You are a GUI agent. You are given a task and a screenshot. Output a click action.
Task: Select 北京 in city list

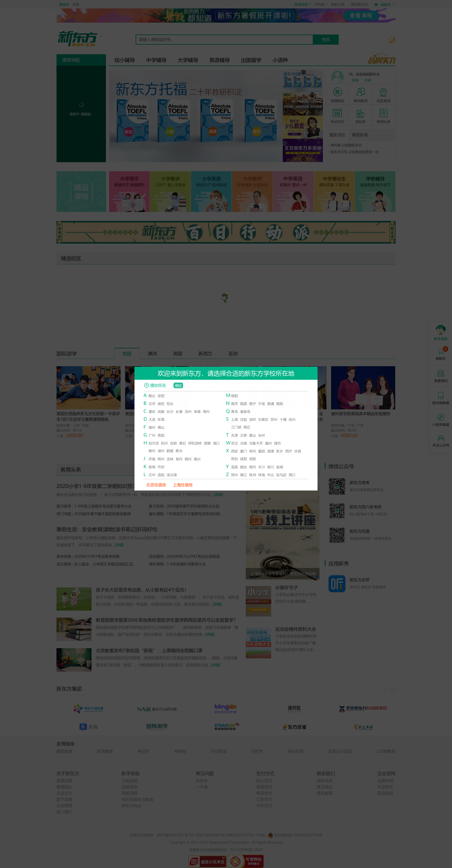(x=152, y=404)
